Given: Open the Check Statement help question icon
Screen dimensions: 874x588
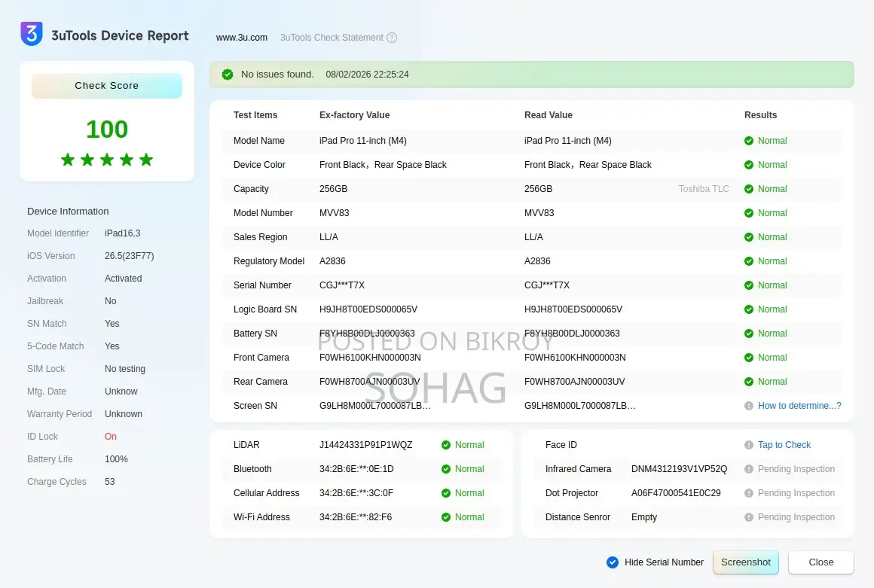Looking at the screenshot, I should pos(392,38).
